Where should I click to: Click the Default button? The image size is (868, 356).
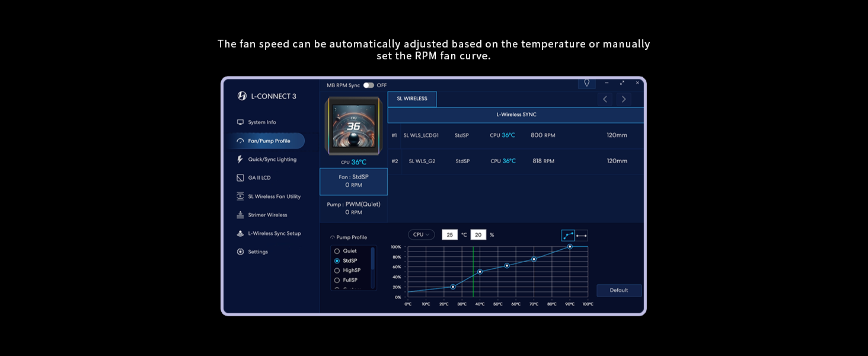pyautogui.click(x=618, y=290)
